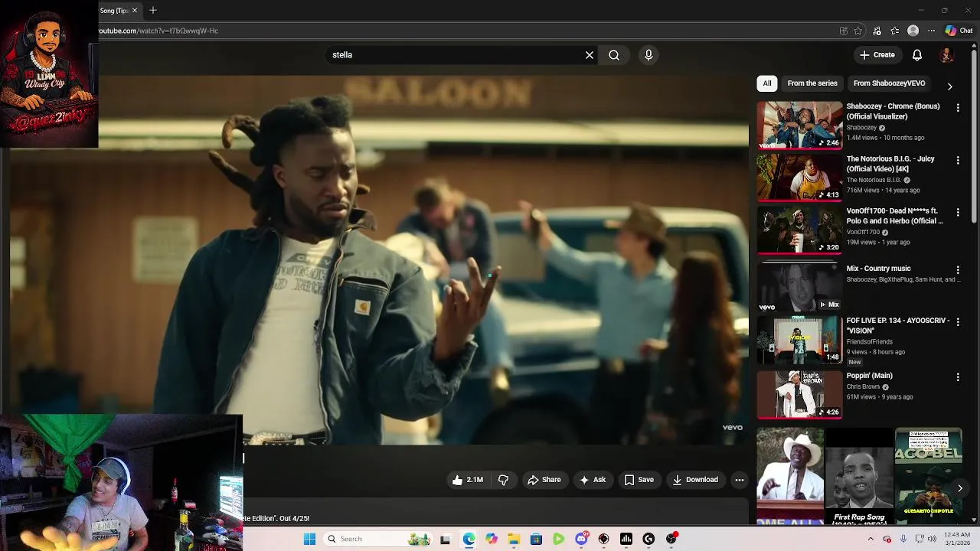Open the Juicy 4K video thumbnail
This screenshot has width=980, height=551.
799,177
